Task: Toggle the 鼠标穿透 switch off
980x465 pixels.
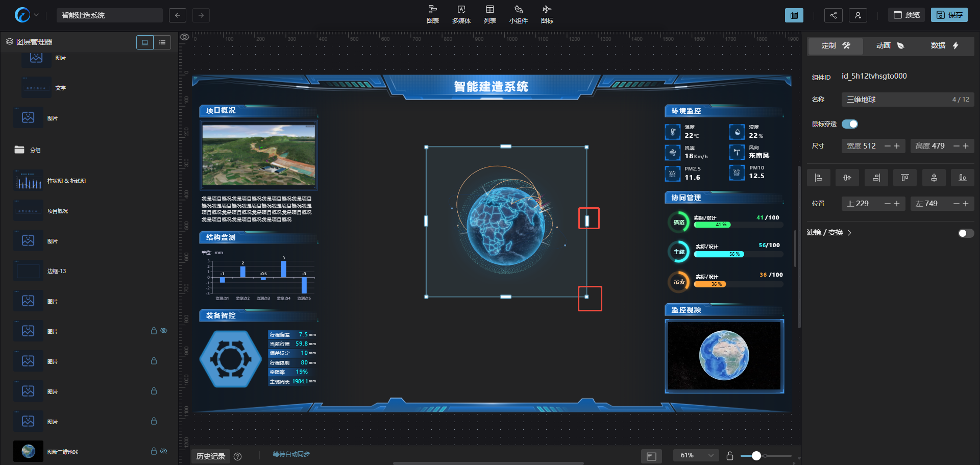Action: coord(850,124)
